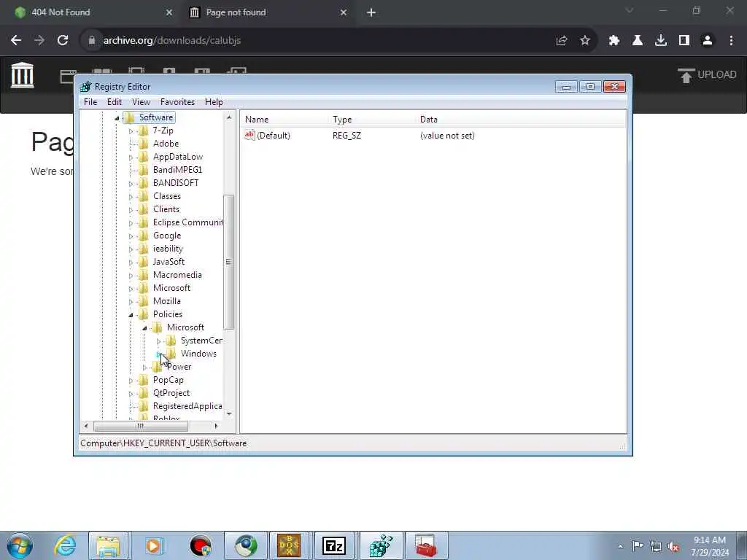Select the QtProject folder icon
This screenshot has width=747, height=560.
click(144, 393)
